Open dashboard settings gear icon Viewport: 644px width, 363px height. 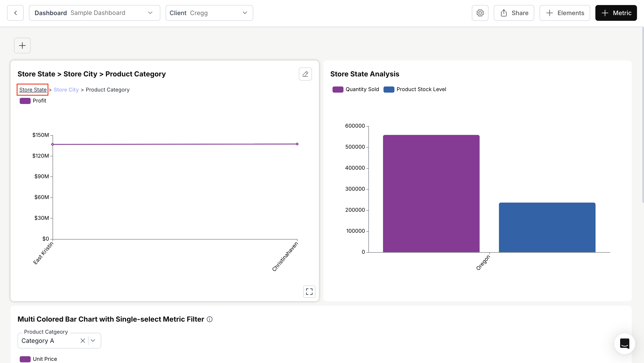pos(480,13)
